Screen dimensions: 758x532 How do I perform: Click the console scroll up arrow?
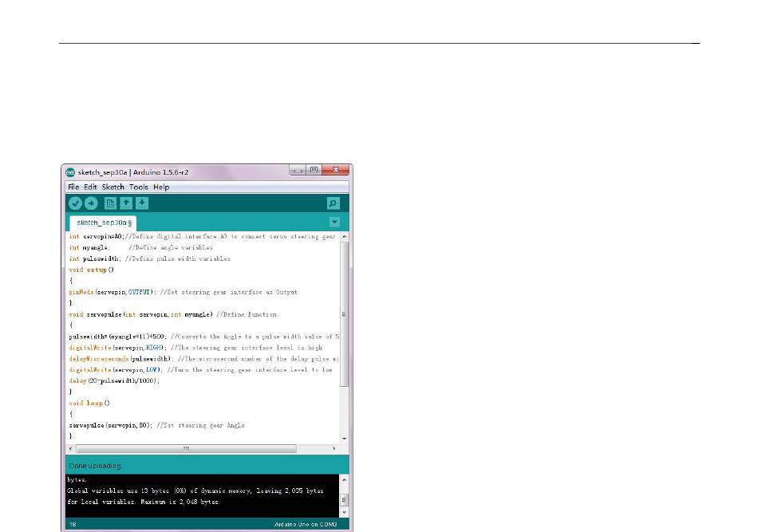coord(344,480)
